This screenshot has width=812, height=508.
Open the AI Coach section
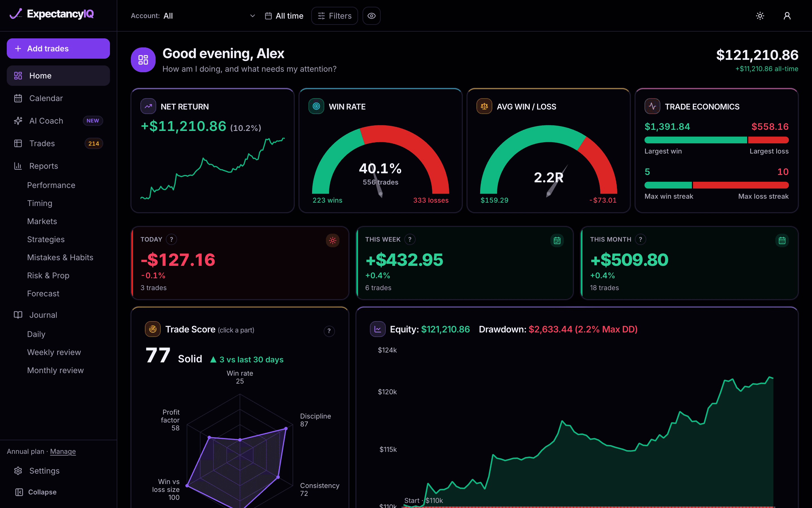tap(58, 121)
